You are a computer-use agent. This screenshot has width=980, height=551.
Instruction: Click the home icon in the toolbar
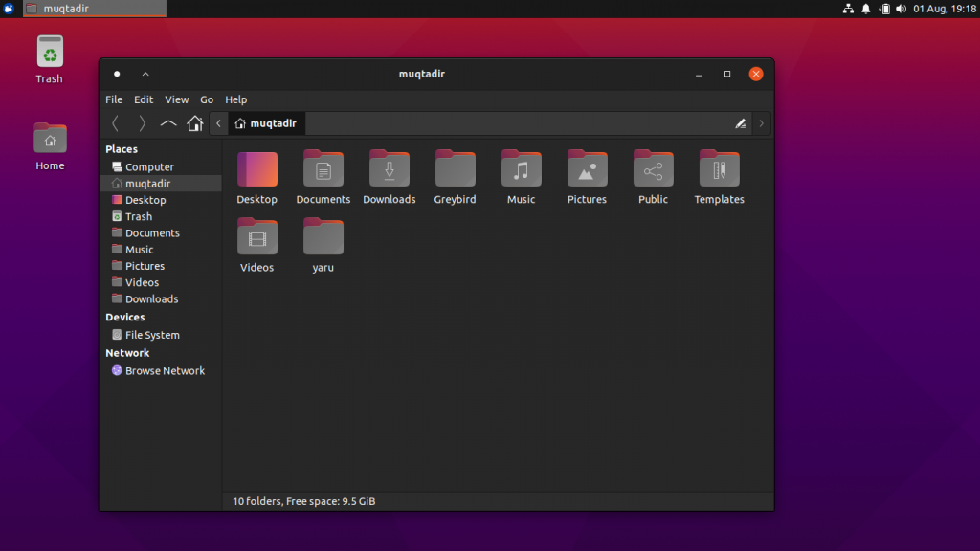[x=195, y=123]
